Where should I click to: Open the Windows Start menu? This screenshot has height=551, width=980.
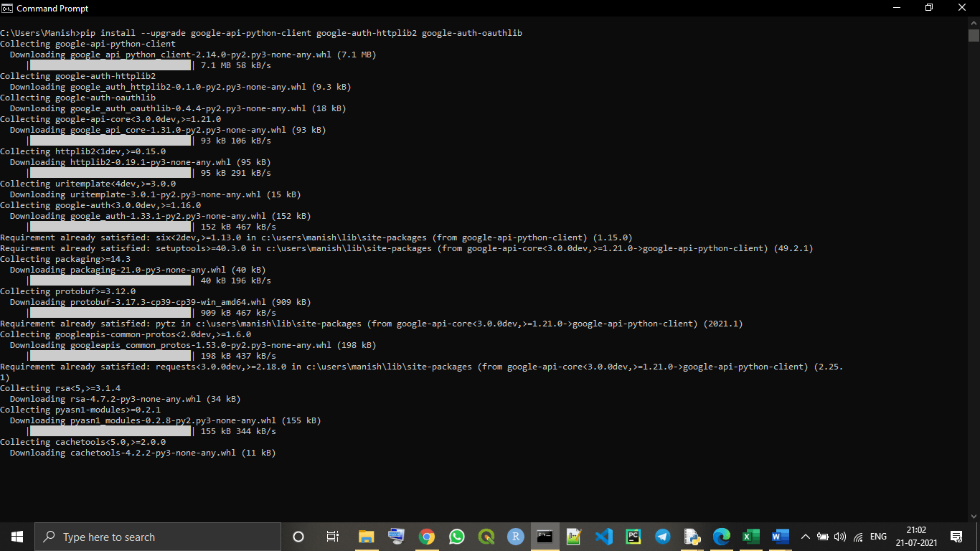[16, 536]
